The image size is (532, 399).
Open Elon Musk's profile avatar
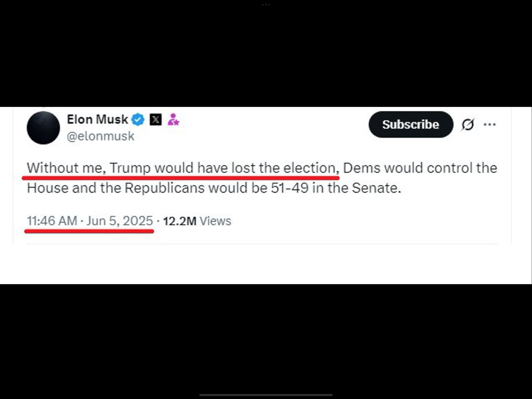[x=43, y=128]
